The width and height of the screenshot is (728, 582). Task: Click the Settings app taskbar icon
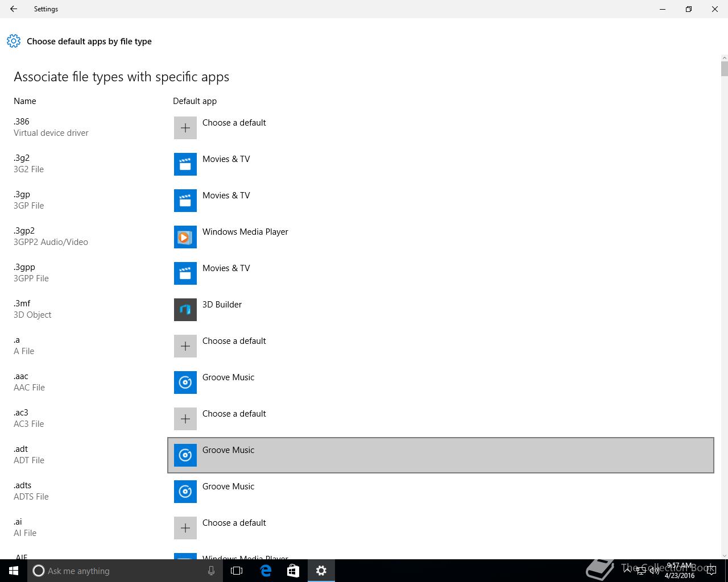pos(321,571)
